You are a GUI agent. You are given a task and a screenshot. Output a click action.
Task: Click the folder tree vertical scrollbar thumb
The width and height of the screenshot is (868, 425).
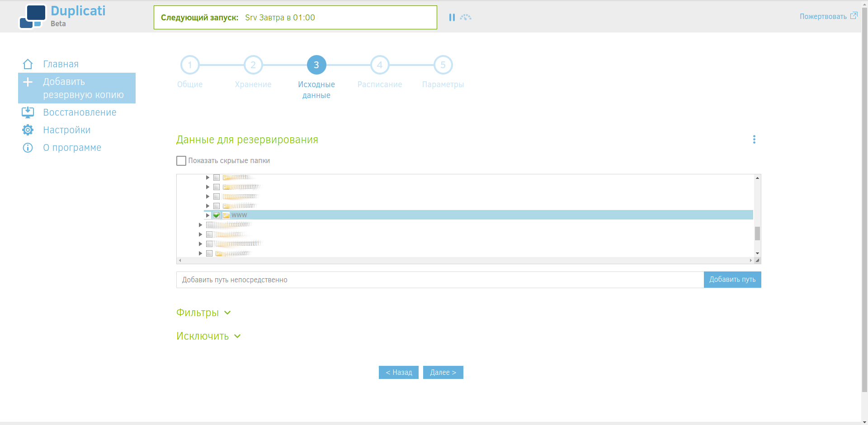[757, 234]
